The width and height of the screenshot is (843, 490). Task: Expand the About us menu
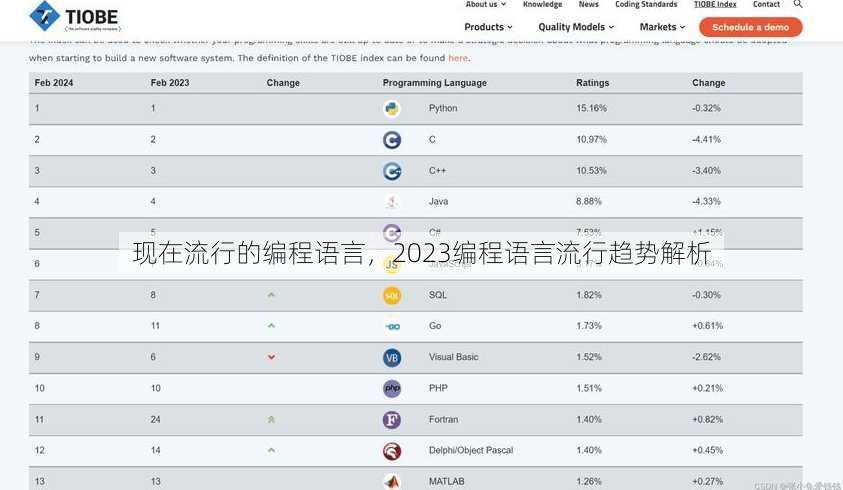coord(485,4)
